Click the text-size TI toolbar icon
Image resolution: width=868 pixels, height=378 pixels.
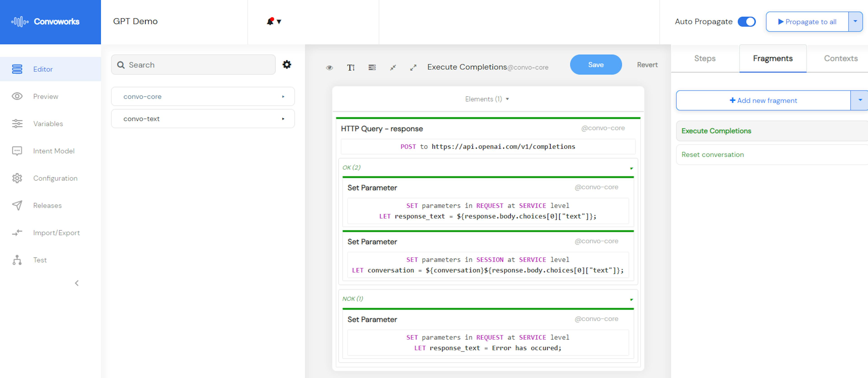coord(351,68)
